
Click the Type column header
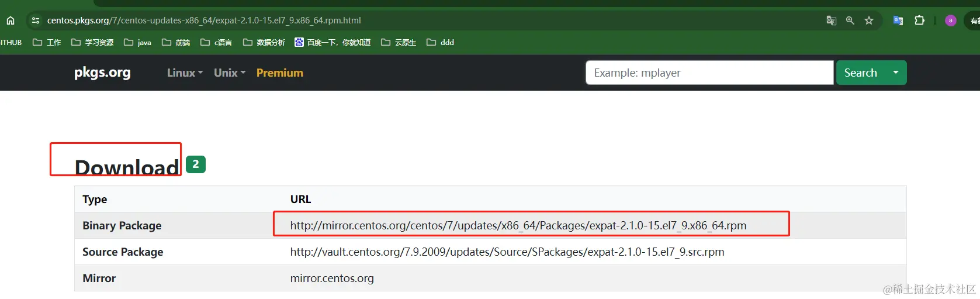point(95,199)
